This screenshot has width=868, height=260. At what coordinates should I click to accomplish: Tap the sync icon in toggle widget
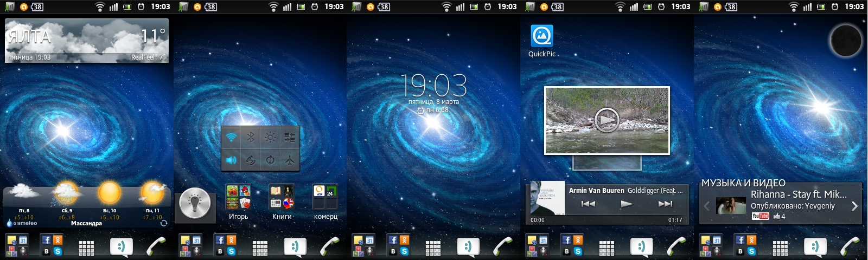click(x=270, y=160)
